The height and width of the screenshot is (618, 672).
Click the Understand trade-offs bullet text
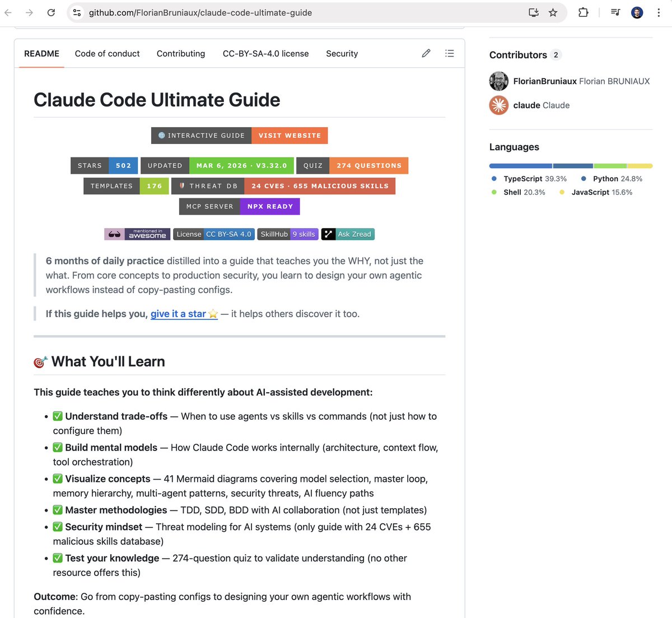245,424
